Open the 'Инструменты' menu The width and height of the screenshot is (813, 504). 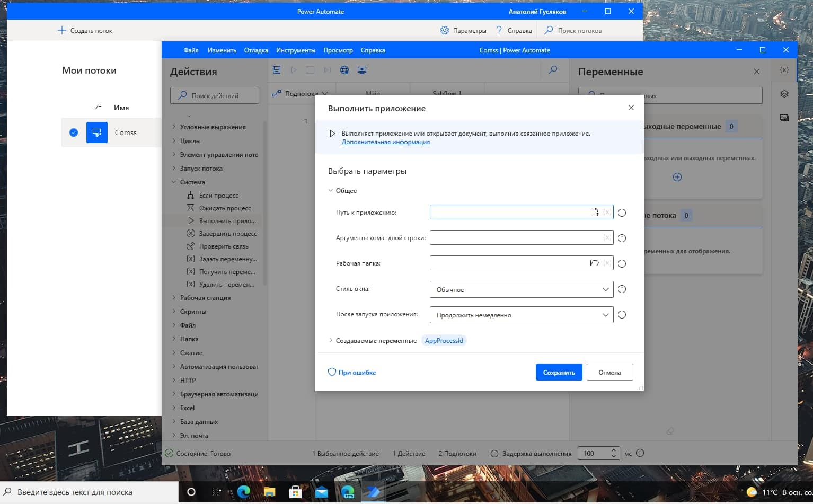pyautogui.click(x=295, y=50)
